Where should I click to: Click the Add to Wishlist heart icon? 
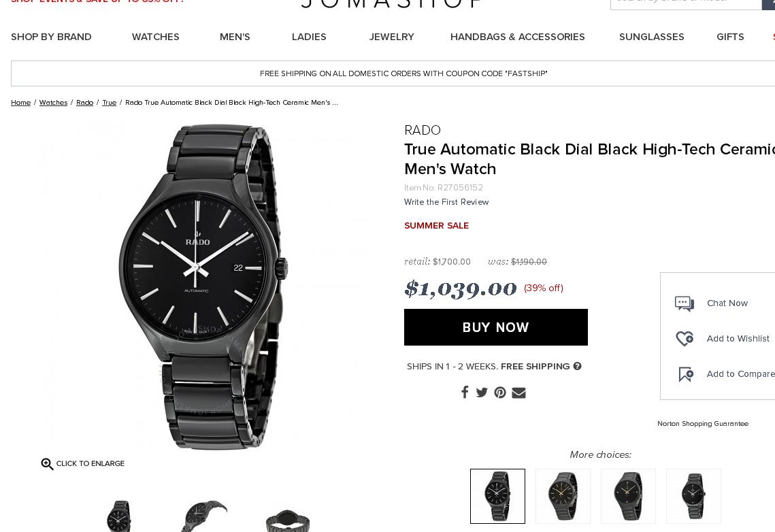pyautogui.click(x=685, y=338)
